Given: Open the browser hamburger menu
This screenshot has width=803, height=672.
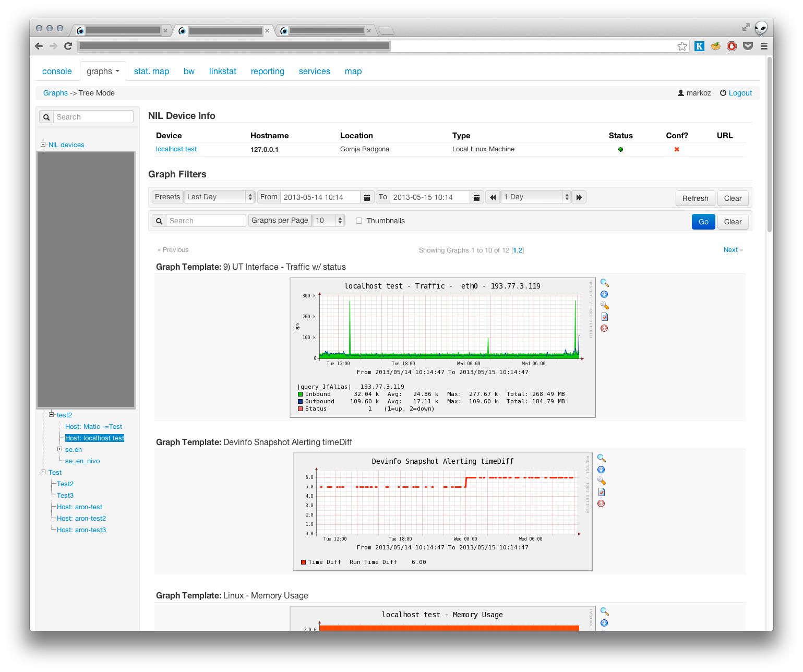Looking at the screenshot, I should [x=764, y=46].
